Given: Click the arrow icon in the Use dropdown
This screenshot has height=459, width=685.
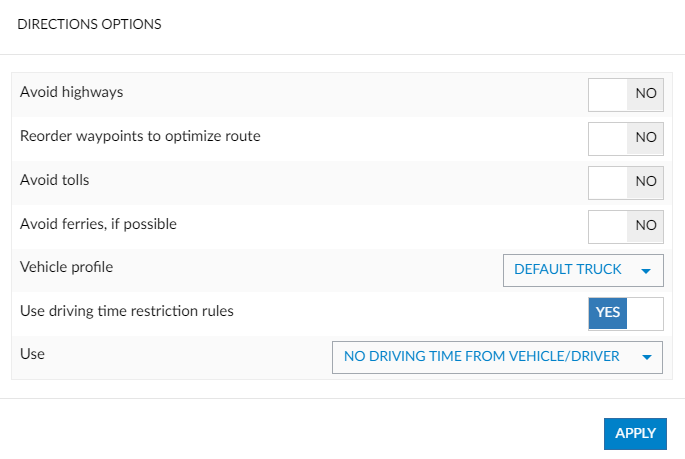Looking at the screenshot, I should pos(646,357).
